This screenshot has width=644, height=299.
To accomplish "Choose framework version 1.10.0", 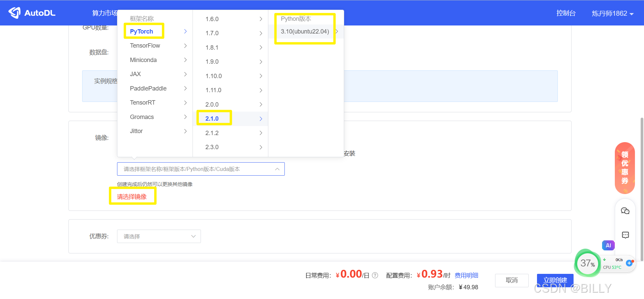I will tap(230, 76).
